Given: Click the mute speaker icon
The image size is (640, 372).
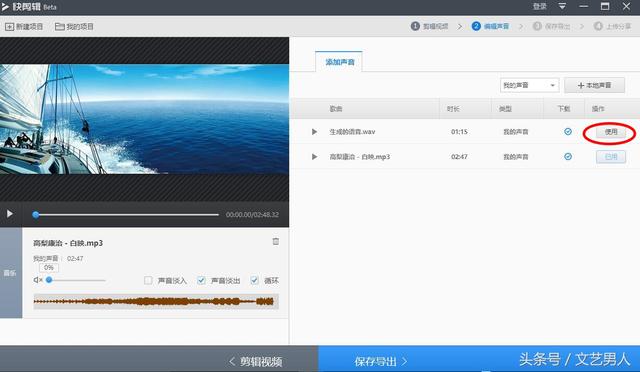Looking at the screenshot, I should [38, 280].
